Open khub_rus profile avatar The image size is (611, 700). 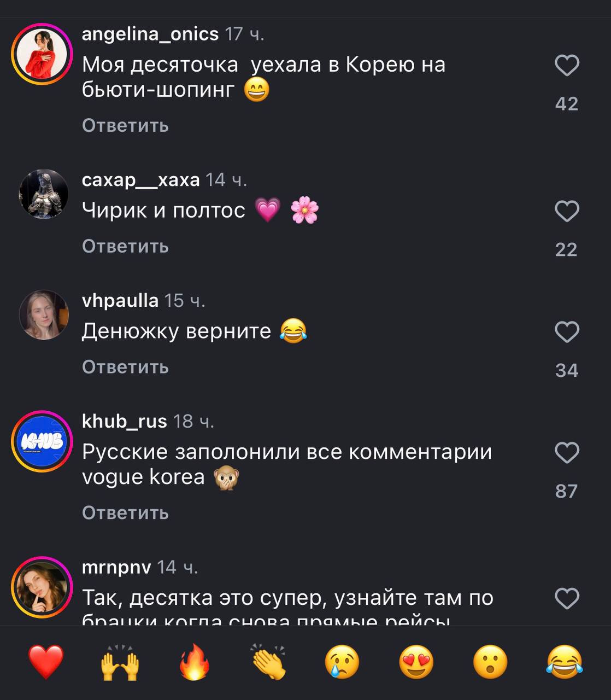(42, 441)
